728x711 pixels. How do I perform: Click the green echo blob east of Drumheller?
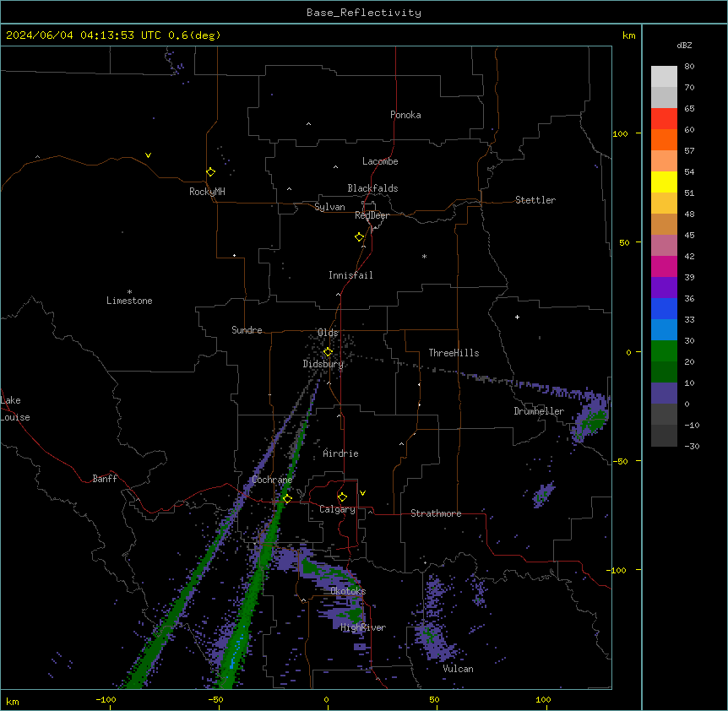click(592, 420)
